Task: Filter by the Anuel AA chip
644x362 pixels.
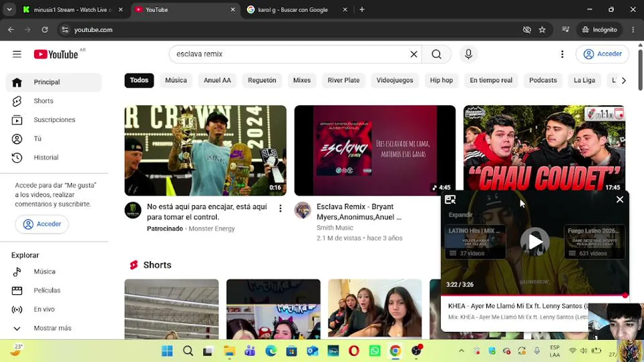Action: pos(217,80)
